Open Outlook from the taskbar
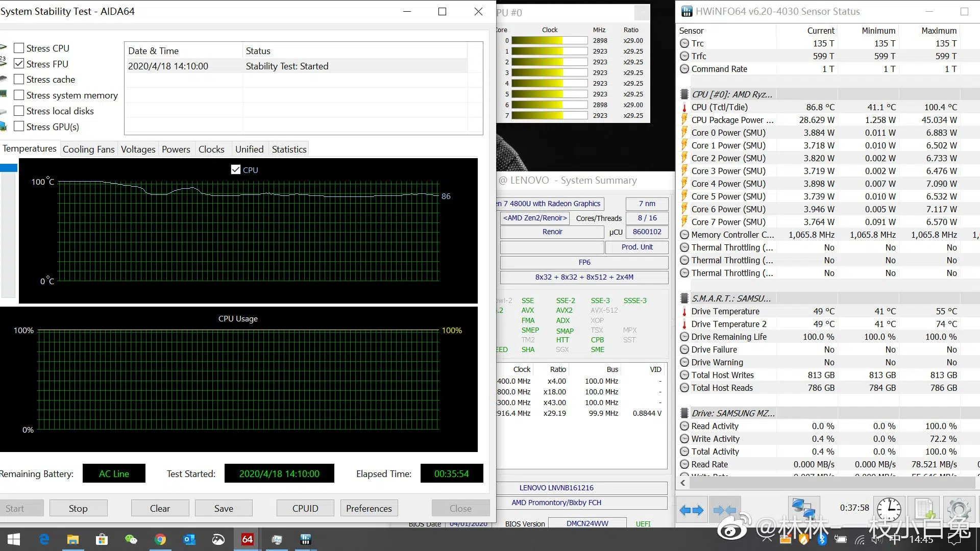The width and height of the screenshot is (980, 551). click(189, 539)
